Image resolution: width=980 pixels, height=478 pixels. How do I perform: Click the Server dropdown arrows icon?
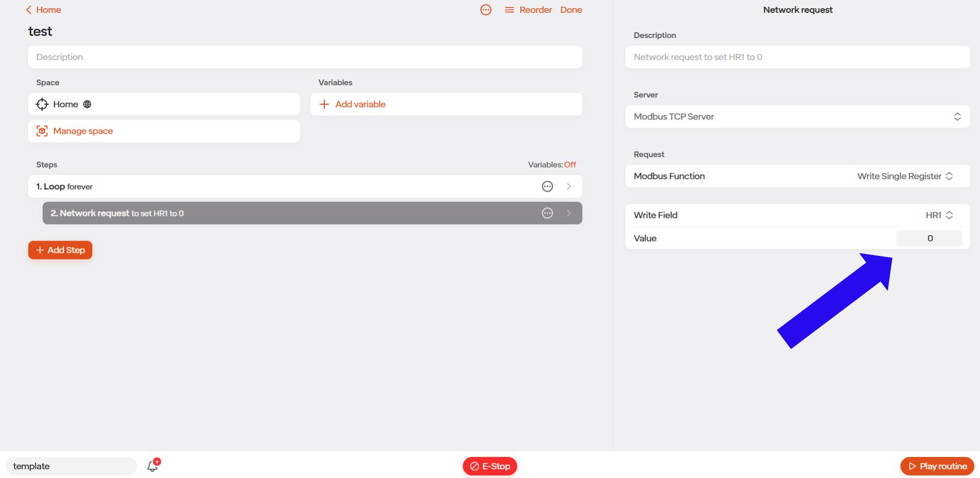957,116
